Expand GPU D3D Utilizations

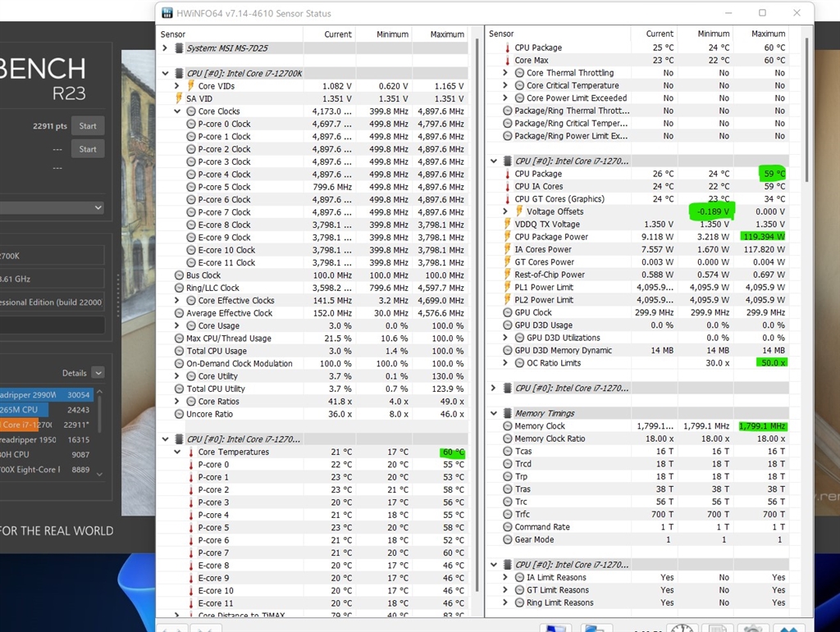coord(505,338)
